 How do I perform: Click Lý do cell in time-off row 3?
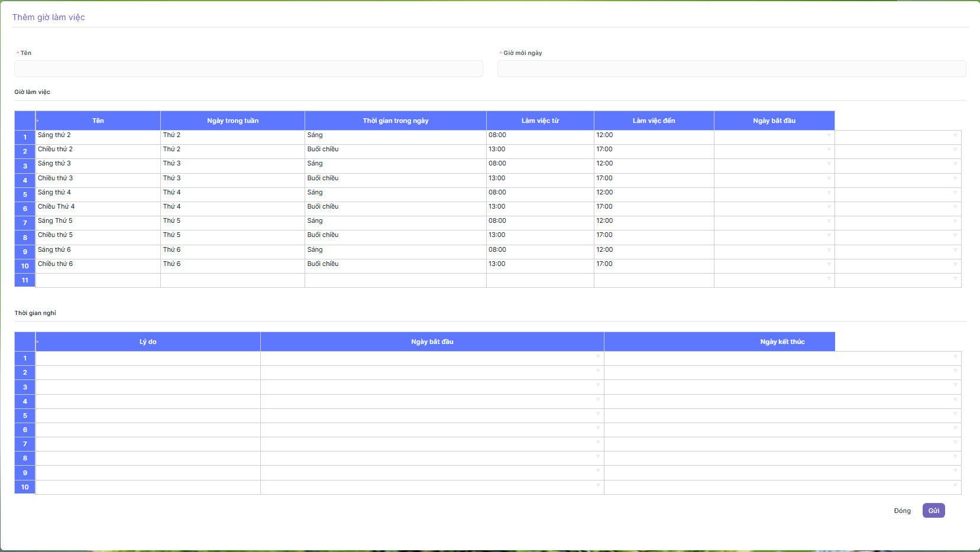(148, 387)
